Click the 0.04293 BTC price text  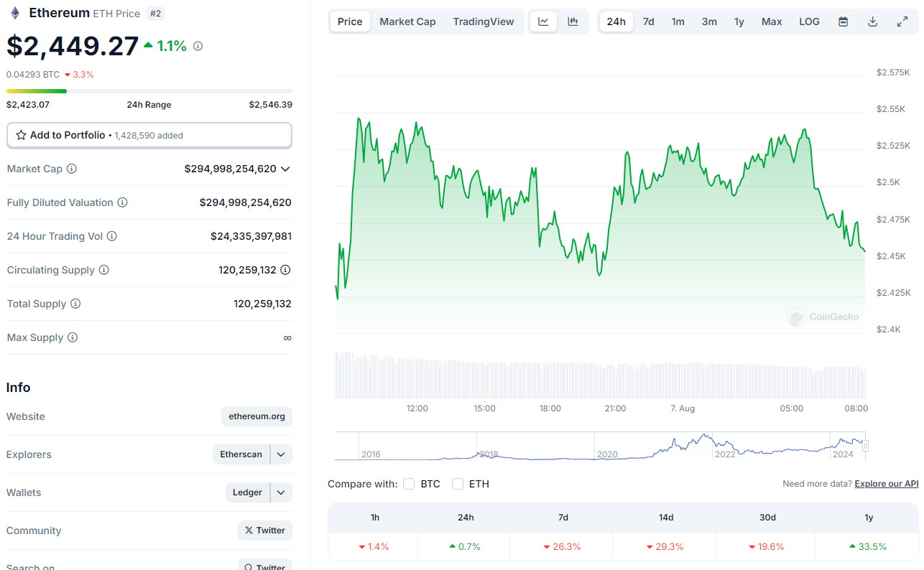(x=33, y=74)
